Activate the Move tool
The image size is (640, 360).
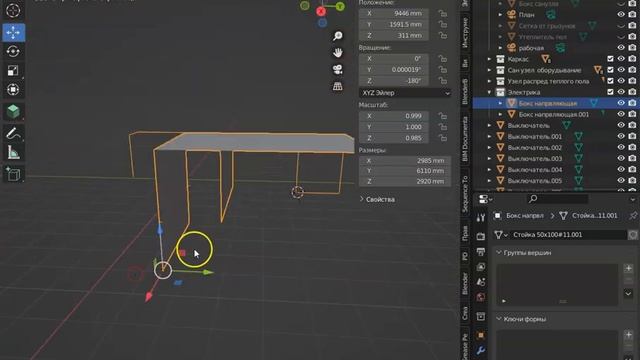point(13,33)
